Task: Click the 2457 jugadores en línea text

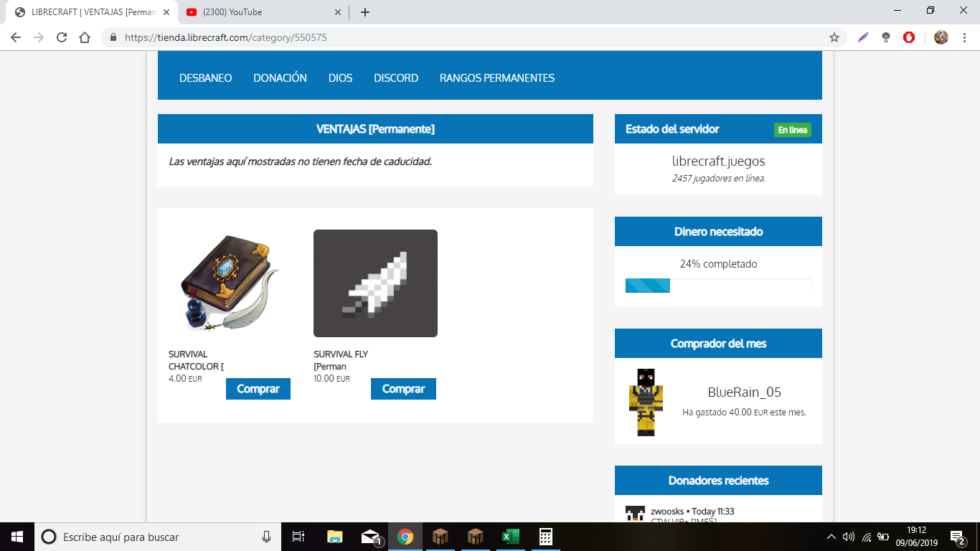Action: [x=719, y=178]
